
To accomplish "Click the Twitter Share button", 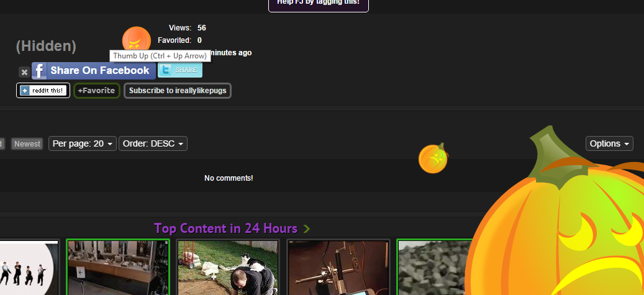I will point(180,70).
